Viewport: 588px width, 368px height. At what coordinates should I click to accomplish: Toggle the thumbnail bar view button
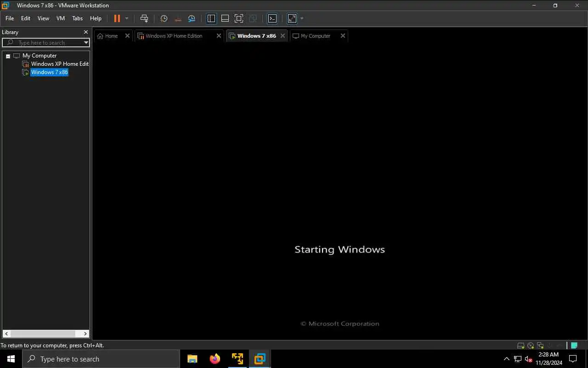(225, 18)
